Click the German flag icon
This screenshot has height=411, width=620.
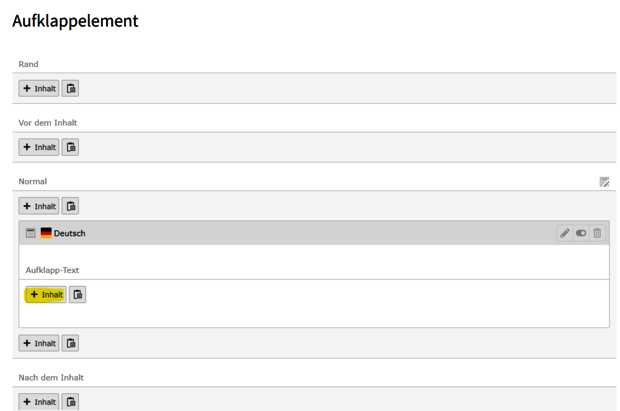click(x=46, y=233)
